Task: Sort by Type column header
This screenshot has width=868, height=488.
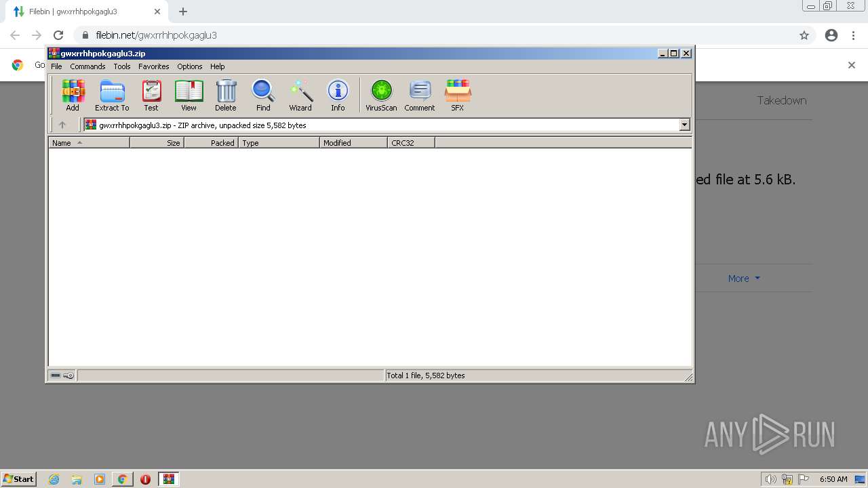Action: [x=279, y=143]
